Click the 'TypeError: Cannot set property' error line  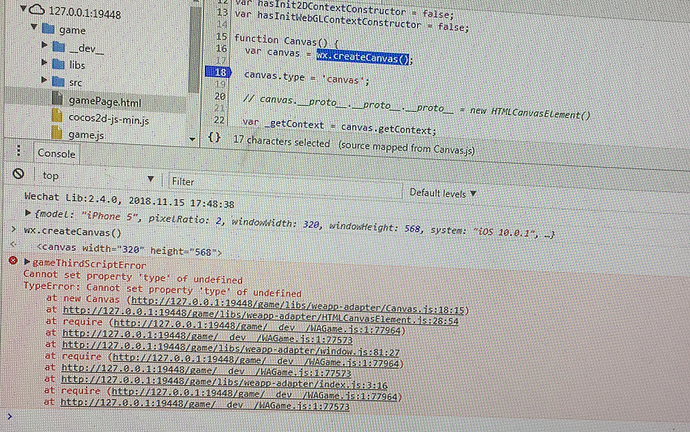(x=162, y=289)
